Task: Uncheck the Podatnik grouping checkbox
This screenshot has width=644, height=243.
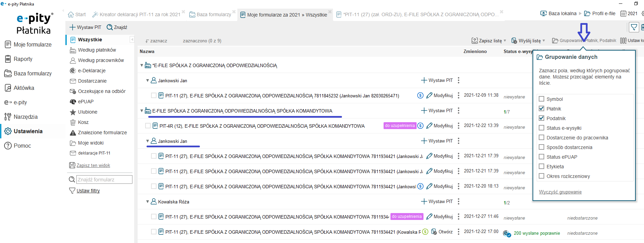Action: click(x=541, y=118)
